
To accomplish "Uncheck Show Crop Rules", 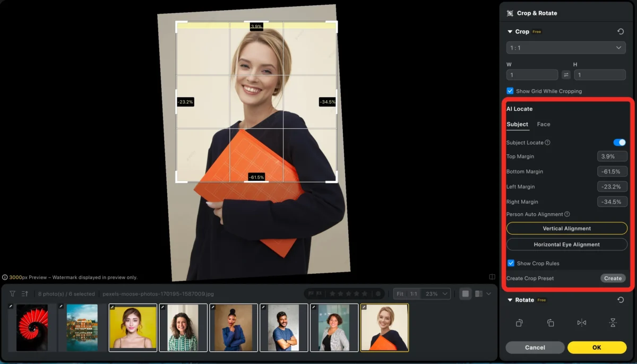I will coord(511,263).
